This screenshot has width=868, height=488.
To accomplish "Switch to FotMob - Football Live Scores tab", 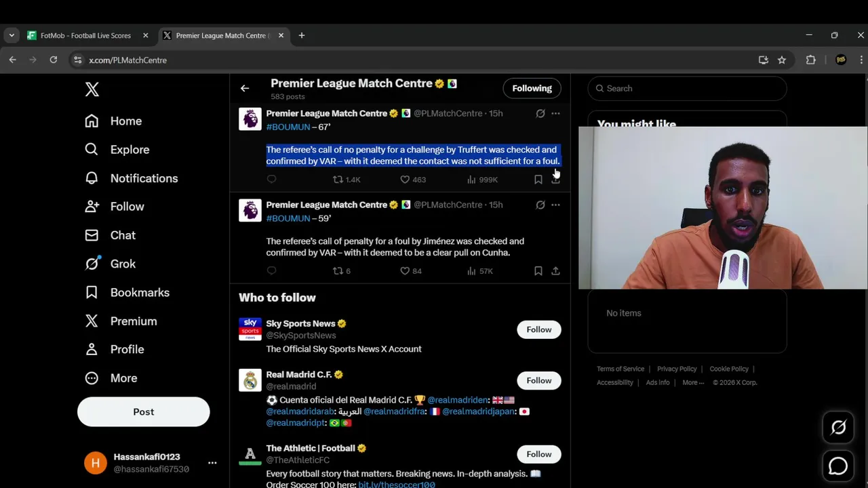I will point(85,35).
